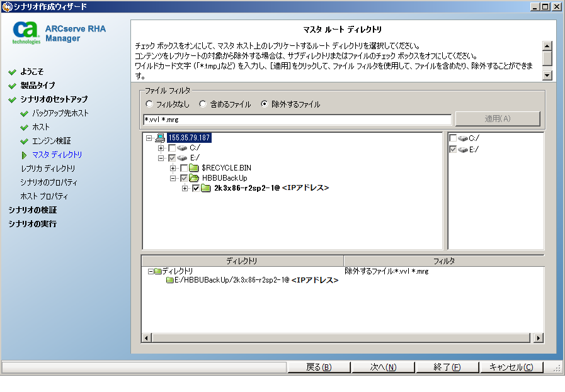Click bottom list scroll left arrow
565x392 pixels.
pos(146,338)
